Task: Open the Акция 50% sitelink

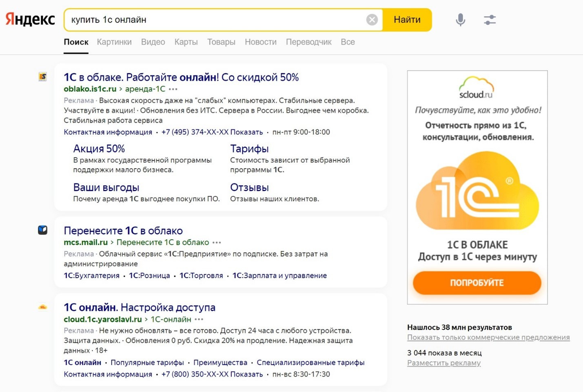Action: 99,149
